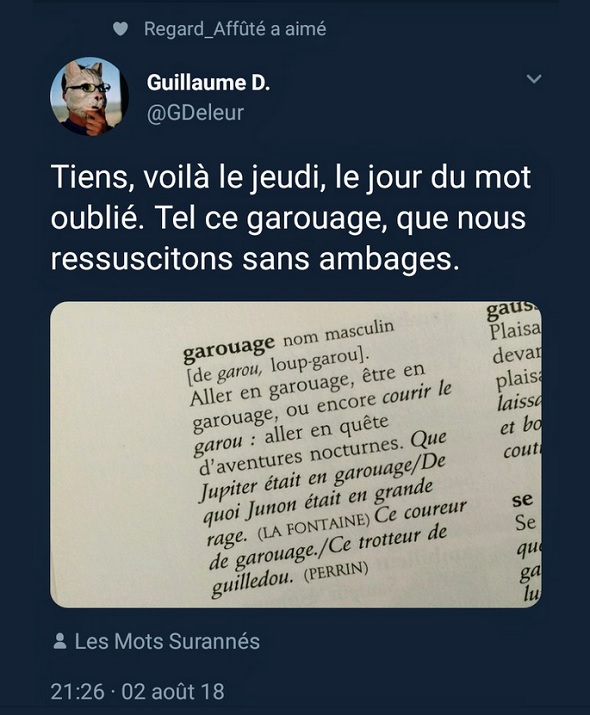This screenshot has width=590, height=715.
Task: Visit the @GDeleur handle profile
Action: 195,113
